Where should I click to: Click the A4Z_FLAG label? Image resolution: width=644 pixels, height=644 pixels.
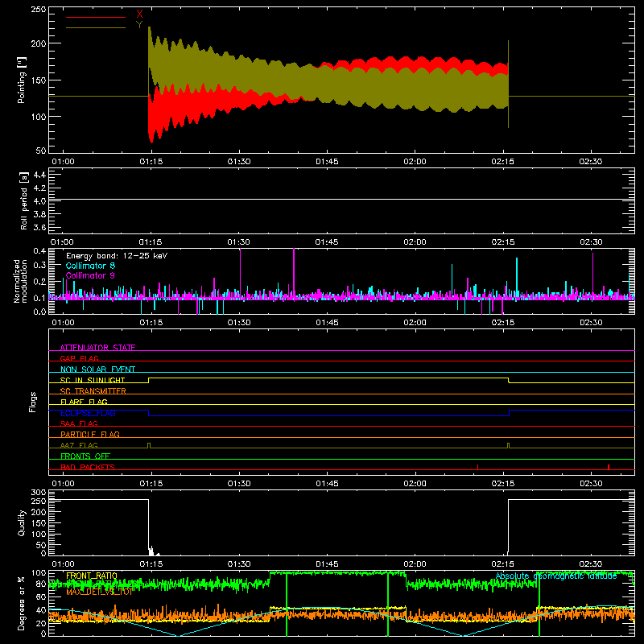pyautogui.click(x=79, y=445)
